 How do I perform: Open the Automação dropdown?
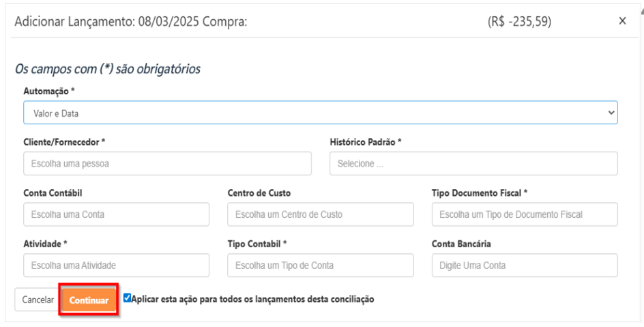319,113
